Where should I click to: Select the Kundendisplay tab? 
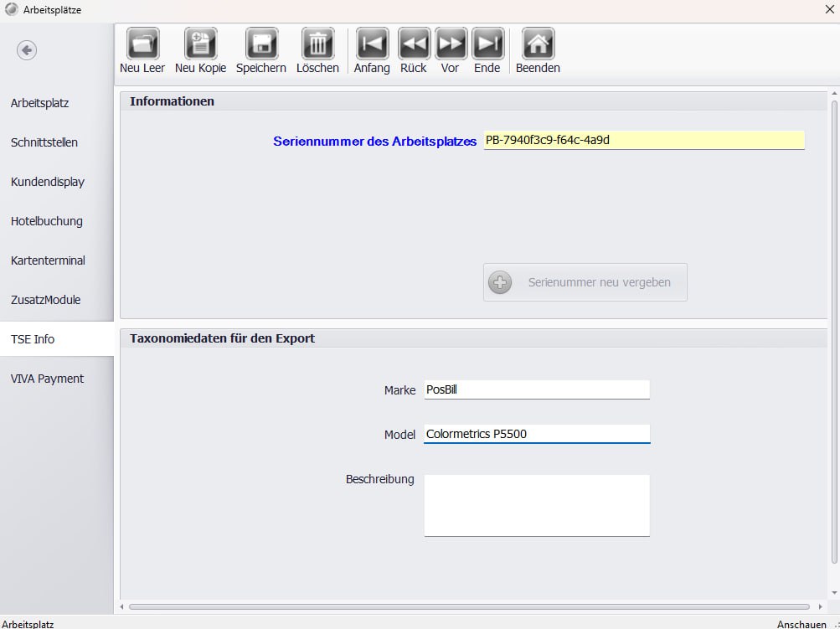48,182
